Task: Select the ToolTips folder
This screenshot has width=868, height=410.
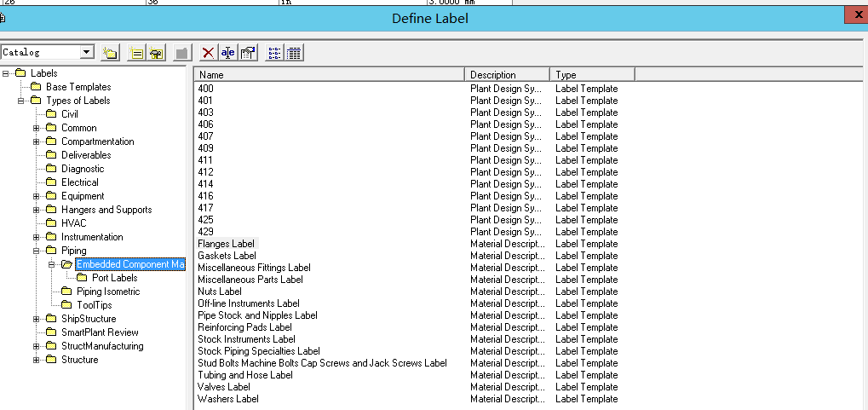Action: tap(94, 305)
